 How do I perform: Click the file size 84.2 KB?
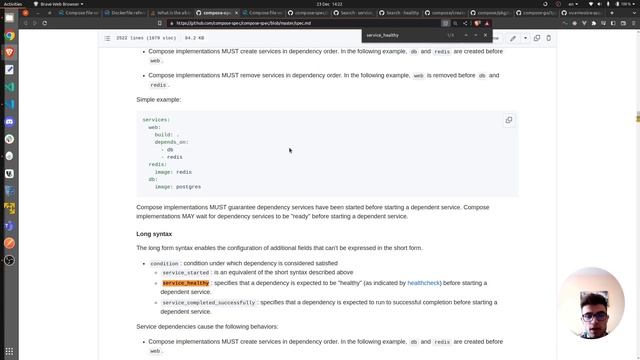[x=194, y=38]
